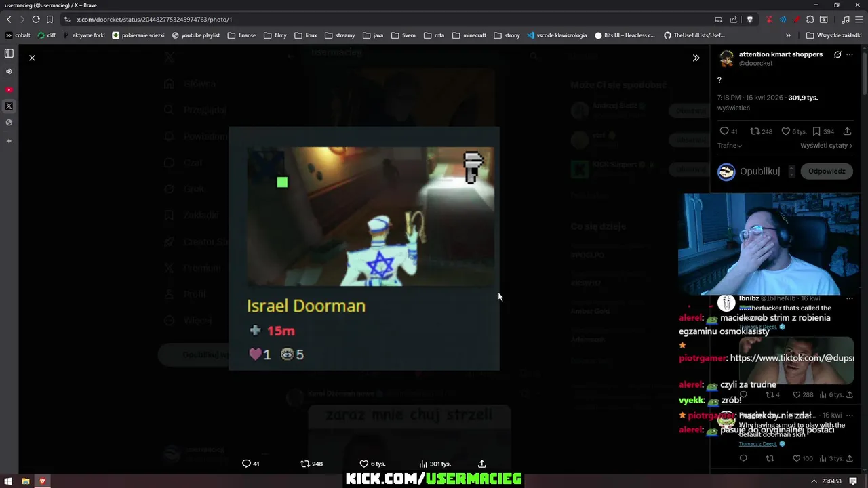
Task: View analytics icon showing 301 tys.
Action: point(435,464)
